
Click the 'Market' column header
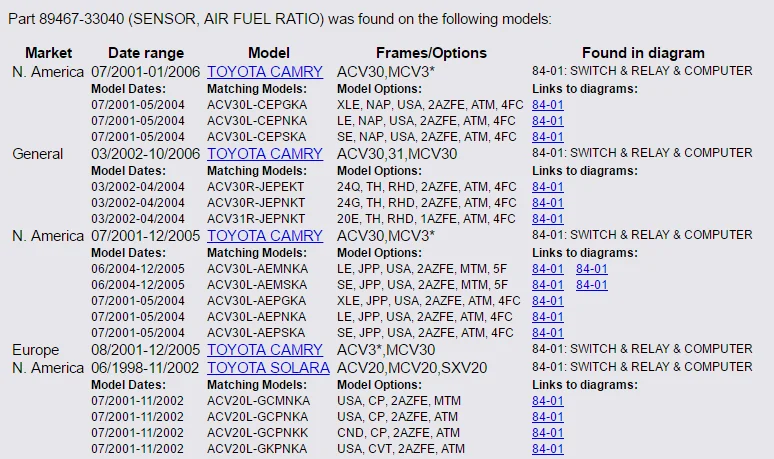(48, 53)
